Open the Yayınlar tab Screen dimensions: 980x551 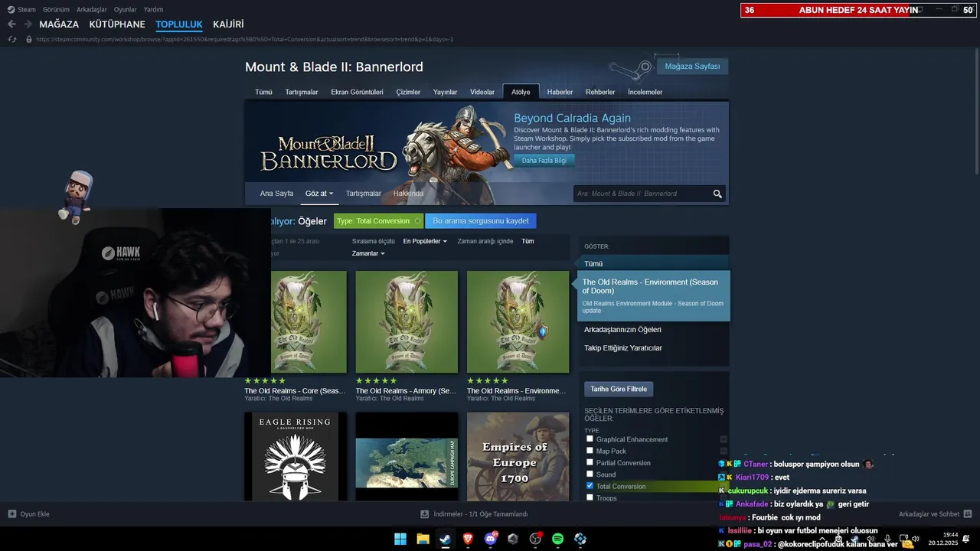pos(445,92)
